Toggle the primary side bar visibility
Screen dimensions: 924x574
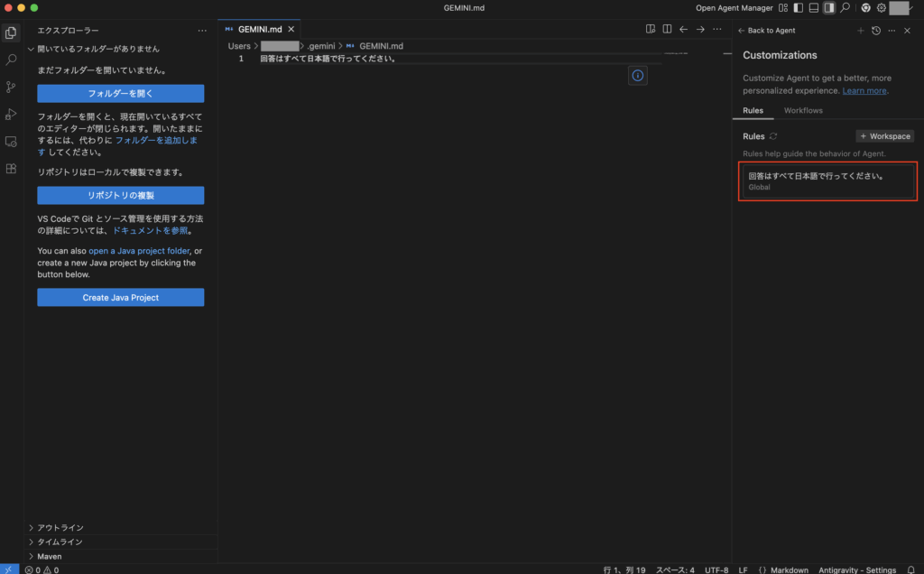799,8
